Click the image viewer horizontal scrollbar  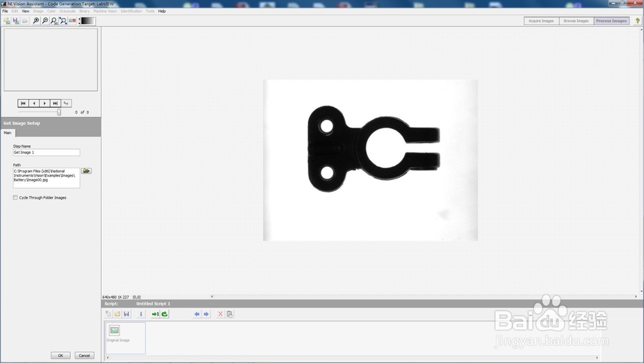click(424, 297)
